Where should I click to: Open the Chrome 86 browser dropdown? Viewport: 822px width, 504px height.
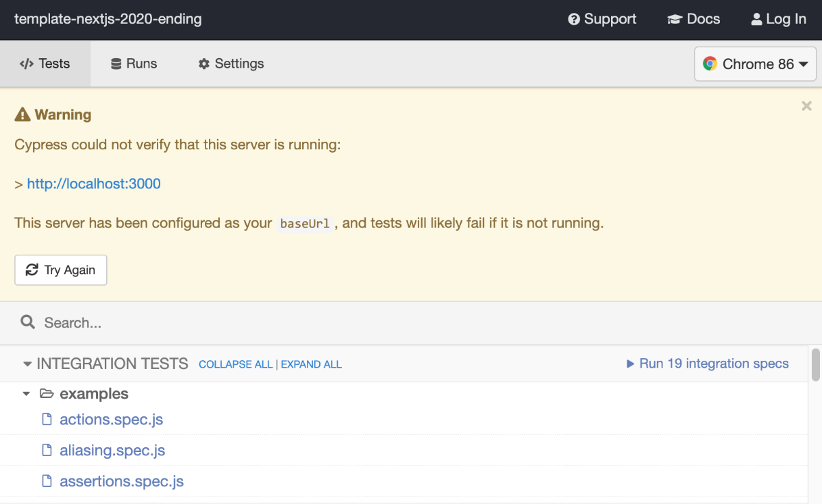click(x=756, y=64)
